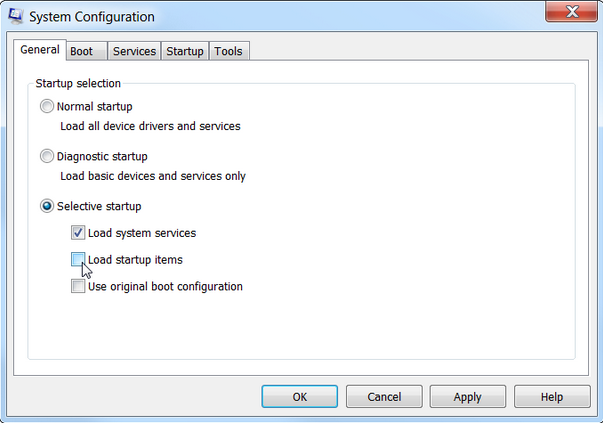This screenshot has width=603, height=423.
Task: Open the Boot tab
Action: pyautogui.click(x=87, y=51)
